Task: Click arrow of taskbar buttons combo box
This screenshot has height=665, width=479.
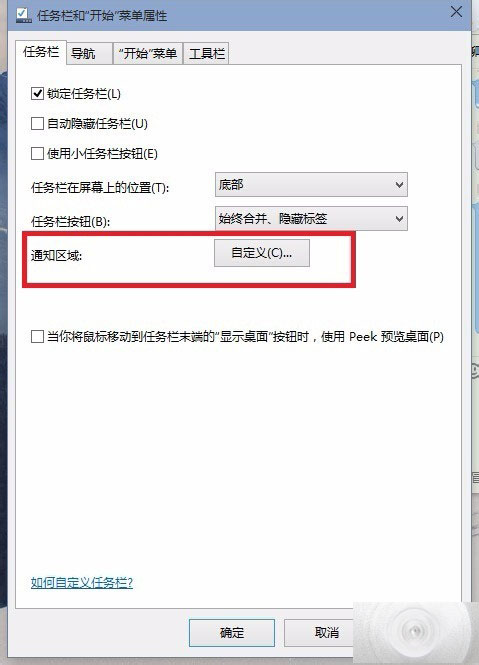Action: click(399, 218)
